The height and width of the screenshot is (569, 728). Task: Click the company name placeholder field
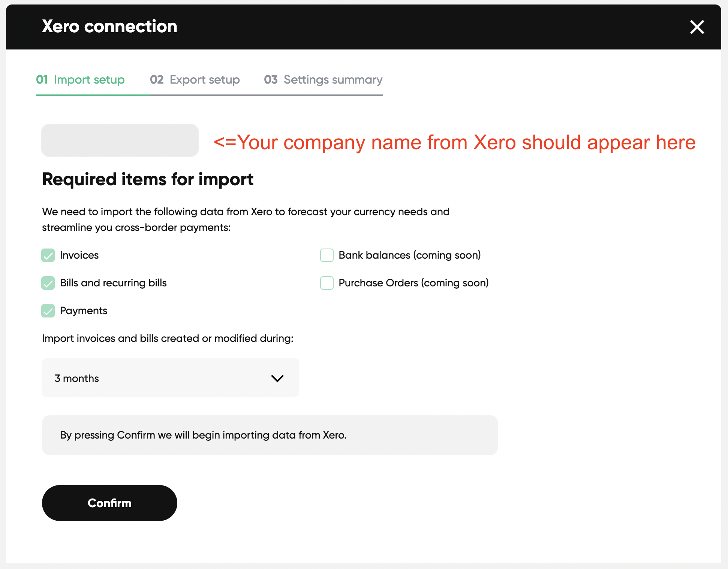(120, 140)
